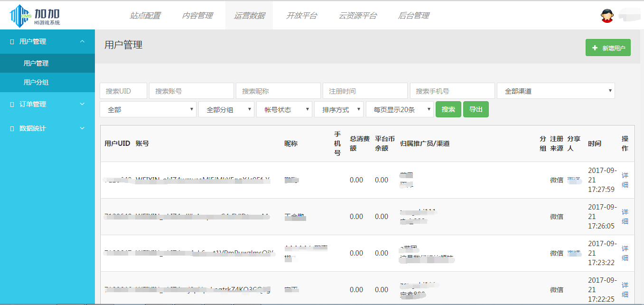Click the 导出 button
Image resolution: width=644 pixels, height=305 pixels.
coord(476,109)
